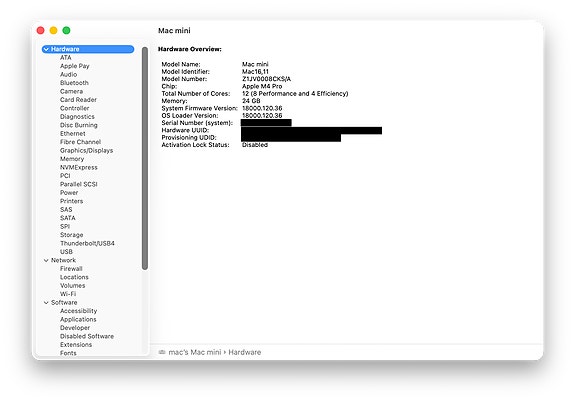Open the Graphics/Displays item

click(87, 150)
